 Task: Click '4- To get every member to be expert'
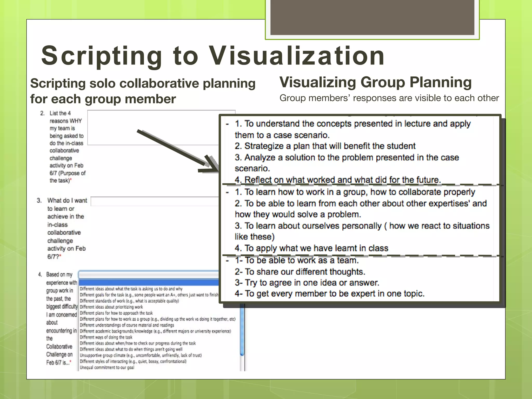point(330,294)
